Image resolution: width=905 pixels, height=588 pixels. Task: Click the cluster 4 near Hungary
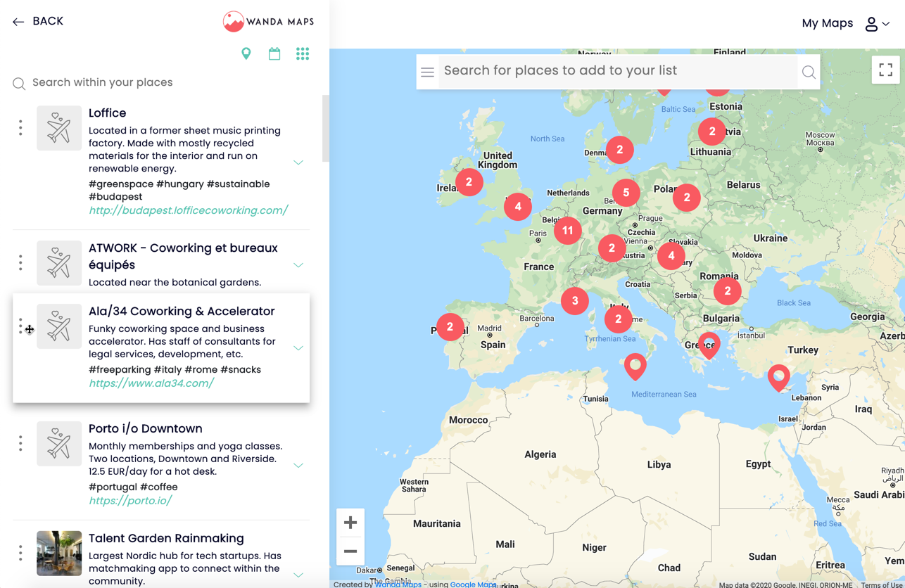tap(671, 256)
